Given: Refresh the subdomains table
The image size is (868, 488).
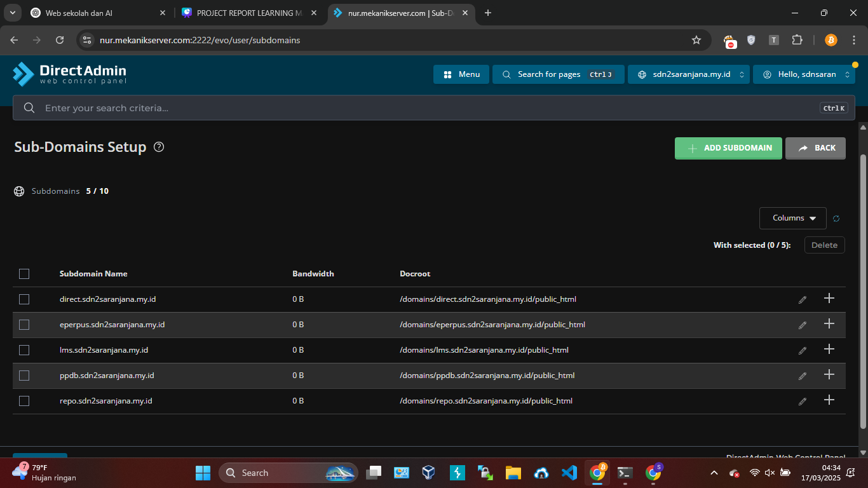Looking at the screenshot, I should tap(836, 219).
